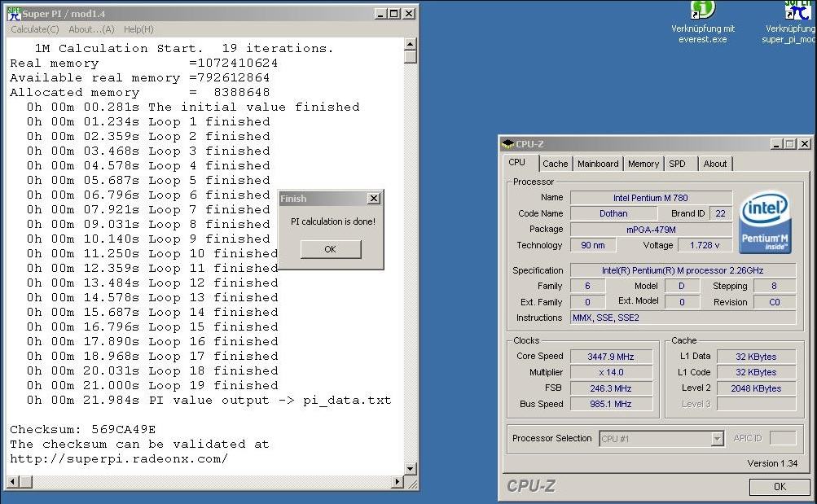Click Super PI vertical scrollbar up arrow
The width and height of the screenshot is (817, 504).
(x=410, y=44)
